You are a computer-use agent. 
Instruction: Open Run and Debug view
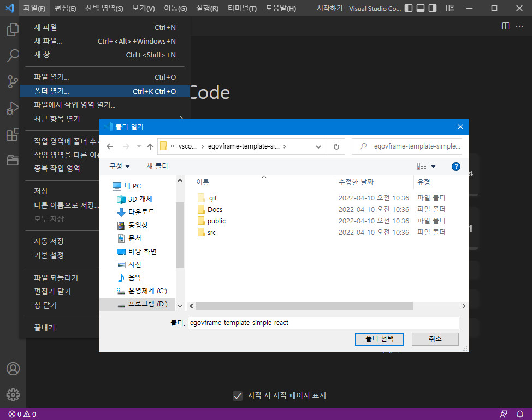click(x=13, y=108)
